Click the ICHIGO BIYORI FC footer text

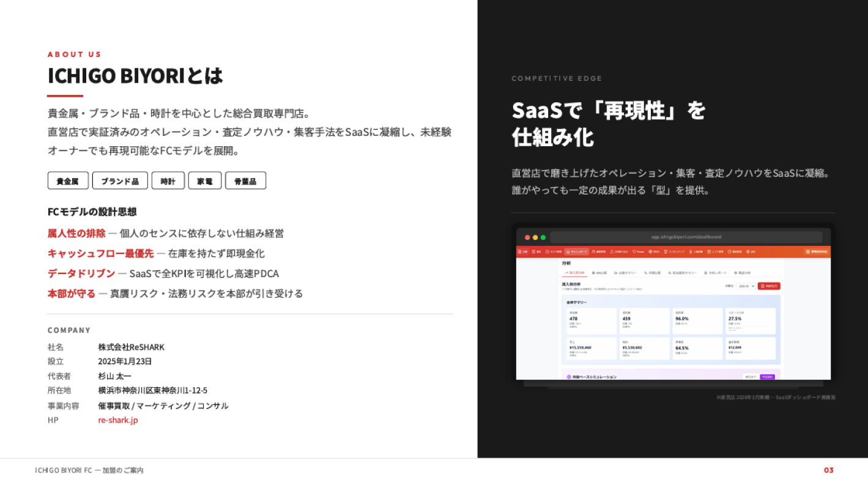pyautogui.click(x=89, y=470)
